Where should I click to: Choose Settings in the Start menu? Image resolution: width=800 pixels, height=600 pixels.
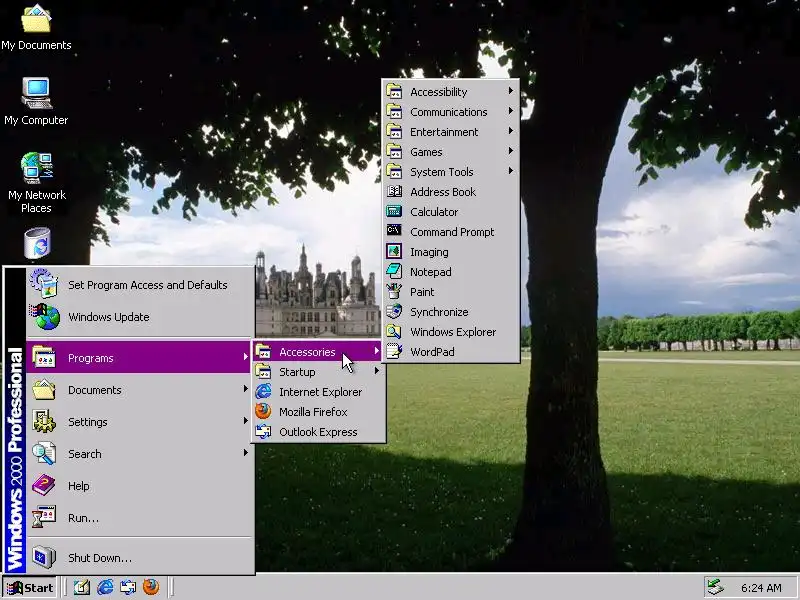[139, 421]
